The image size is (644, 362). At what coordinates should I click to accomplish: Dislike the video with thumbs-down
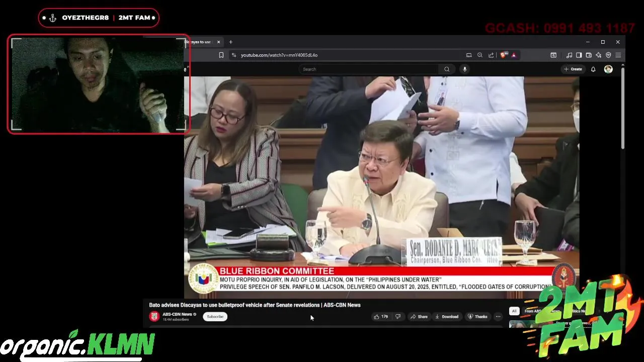pos(398,317)
